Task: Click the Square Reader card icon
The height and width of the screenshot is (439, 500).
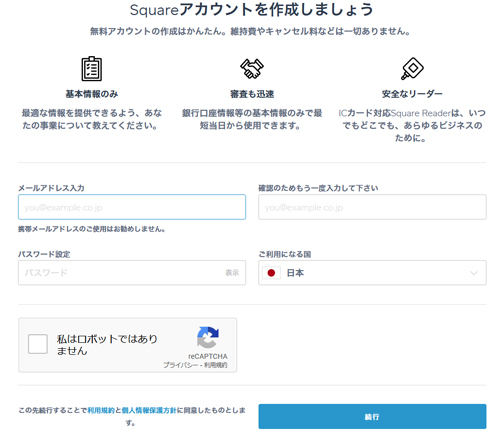Action: click(x=412, y=69)
